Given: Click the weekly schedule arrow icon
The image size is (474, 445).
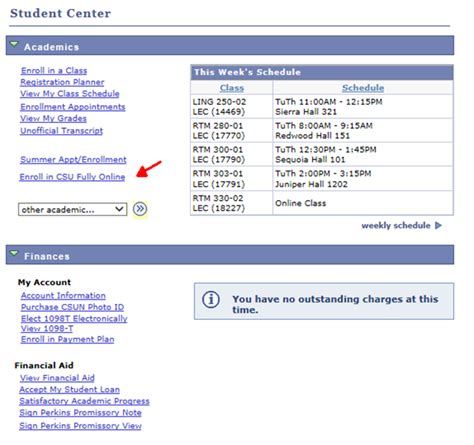Looking at the screenshot, I should click(438, 226).
